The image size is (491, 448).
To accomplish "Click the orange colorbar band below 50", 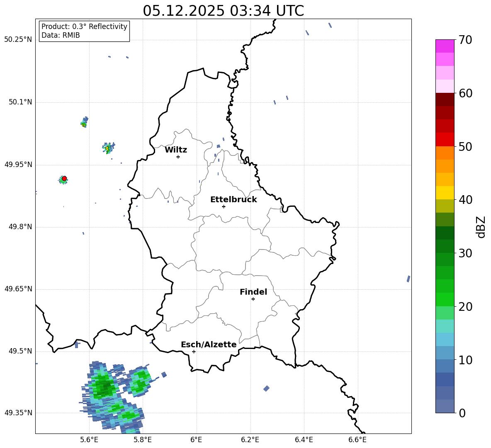I will coord(445,153).
